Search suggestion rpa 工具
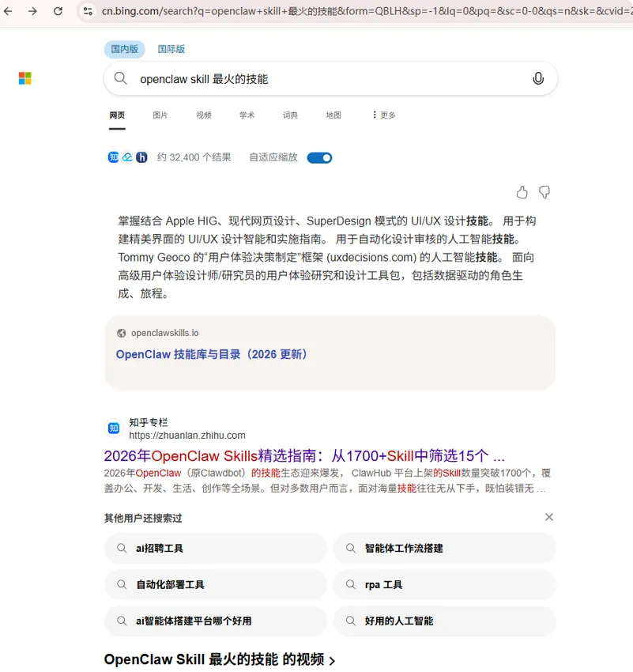 pos(445,584)
